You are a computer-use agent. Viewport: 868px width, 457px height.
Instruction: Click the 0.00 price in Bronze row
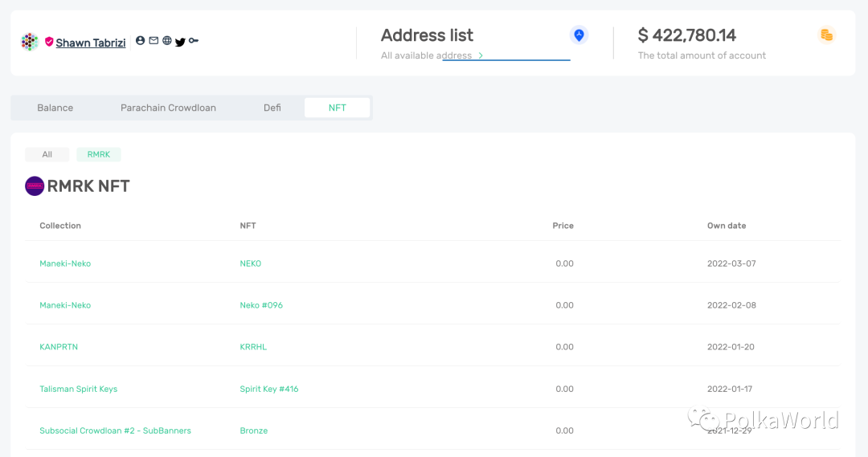[565, 430]
